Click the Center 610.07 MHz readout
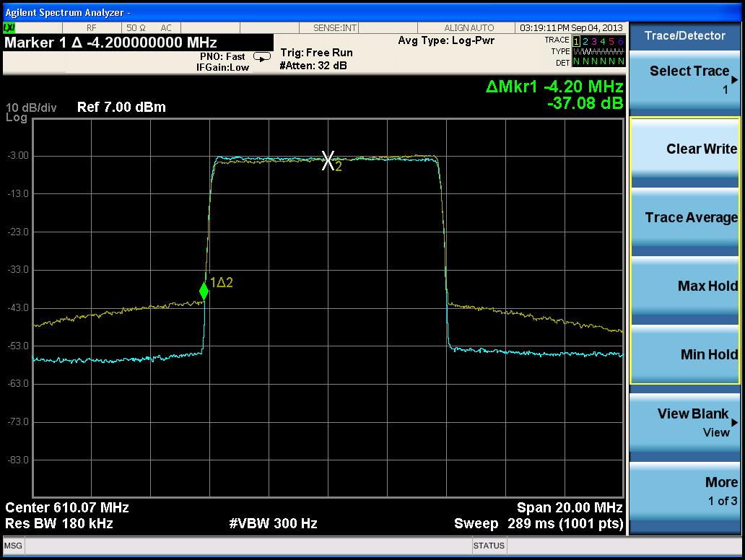 [x=67, y=508]
